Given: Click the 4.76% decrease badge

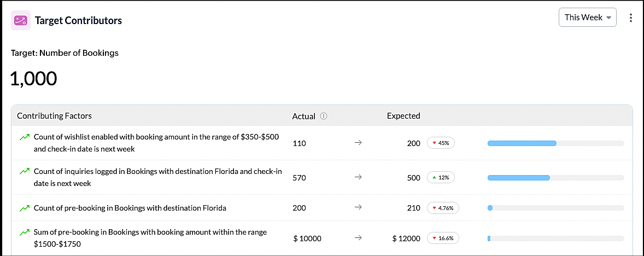Looking at the screenshot, I should click(443, 208).
